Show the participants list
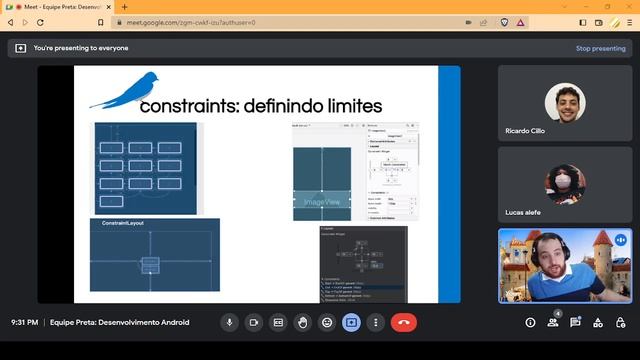 coord(553,323)
